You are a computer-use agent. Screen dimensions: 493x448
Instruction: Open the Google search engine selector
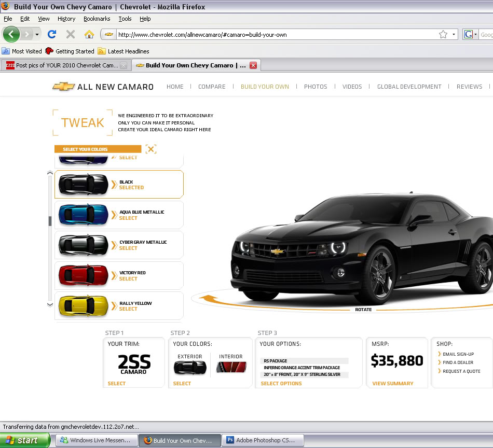coord(470,34)
